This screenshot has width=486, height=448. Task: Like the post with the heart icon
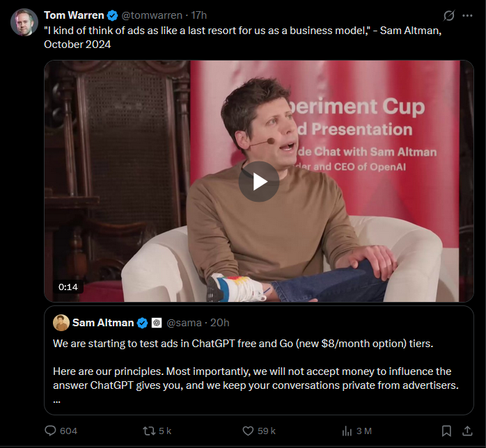point(249,431)
